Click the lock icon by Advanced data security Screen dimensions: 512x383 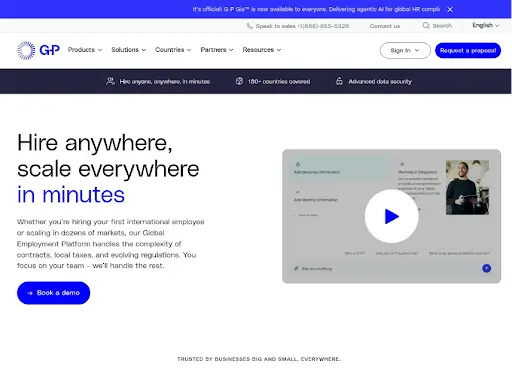[339, 81]
